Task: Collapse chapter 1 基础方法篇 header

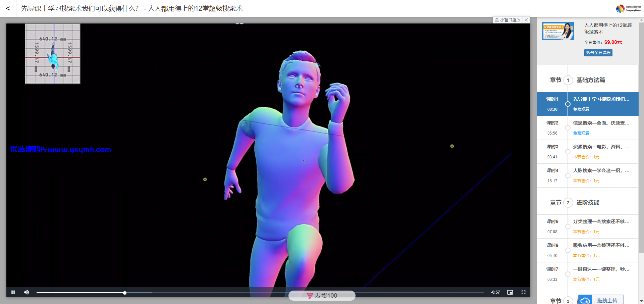Action: [x=588, y=80]
